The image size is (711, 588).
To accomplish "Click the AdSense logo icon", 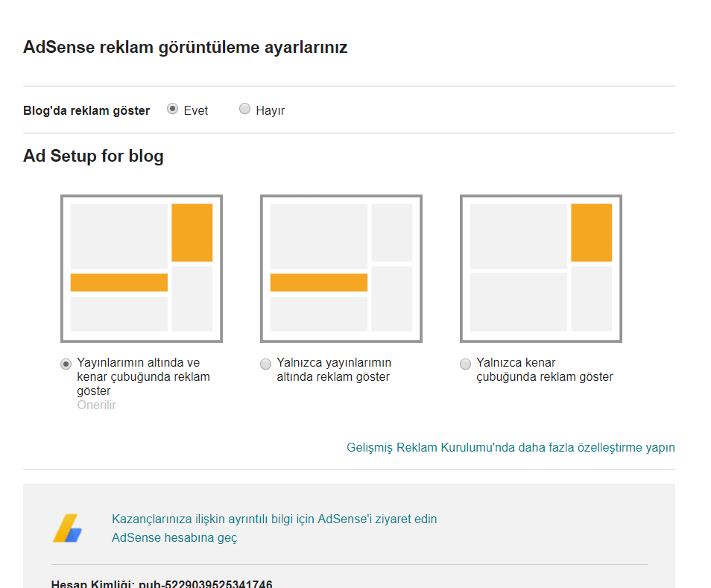I will (68, 528).
